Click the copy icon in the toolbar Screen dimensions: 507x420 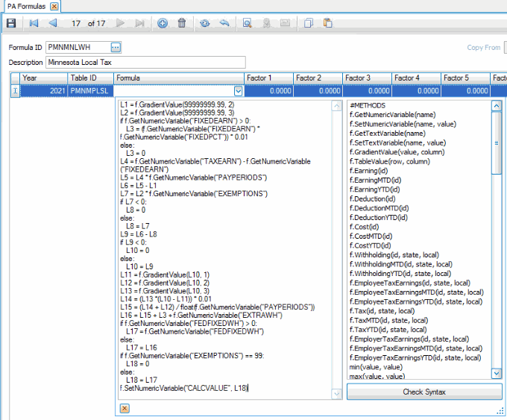coord(309,23)
